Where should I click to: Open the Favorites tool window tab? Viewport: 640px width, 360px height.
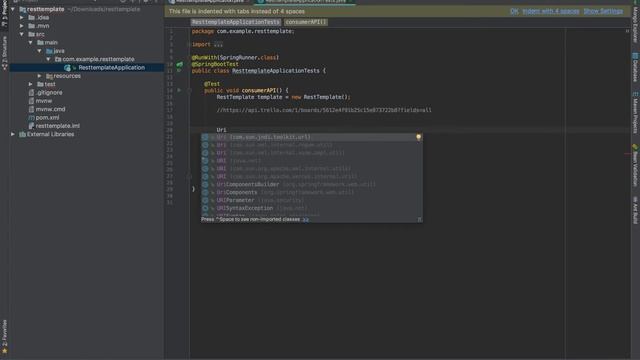[x=4, y=336]
